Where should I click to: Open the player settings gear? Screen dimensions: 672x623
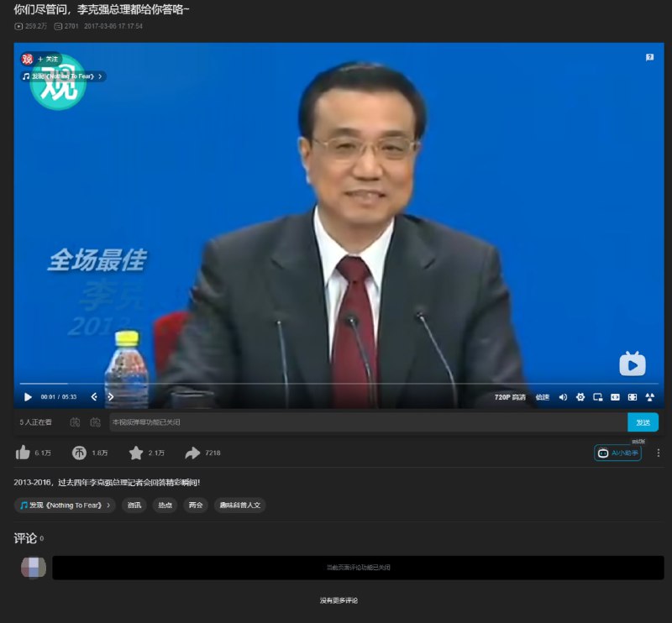pyautogui.click(x=580, y=395)
